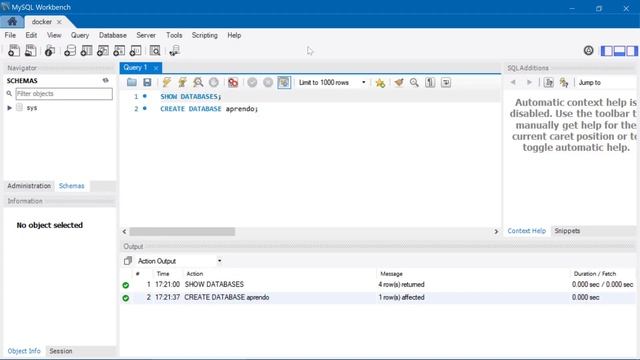Open find panel with magnifier icon

(x=414, y=82)
